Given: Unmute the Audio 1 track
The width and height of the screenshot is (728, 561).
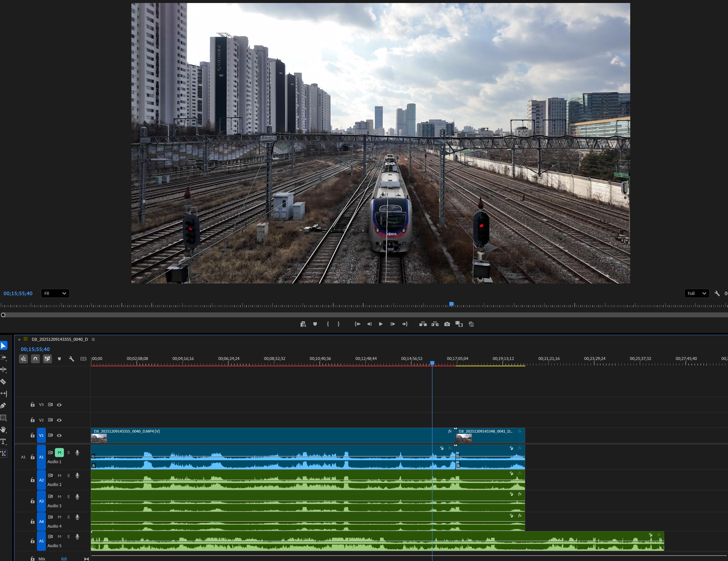Looking at the screenshot, I should (x=59, y=452).
